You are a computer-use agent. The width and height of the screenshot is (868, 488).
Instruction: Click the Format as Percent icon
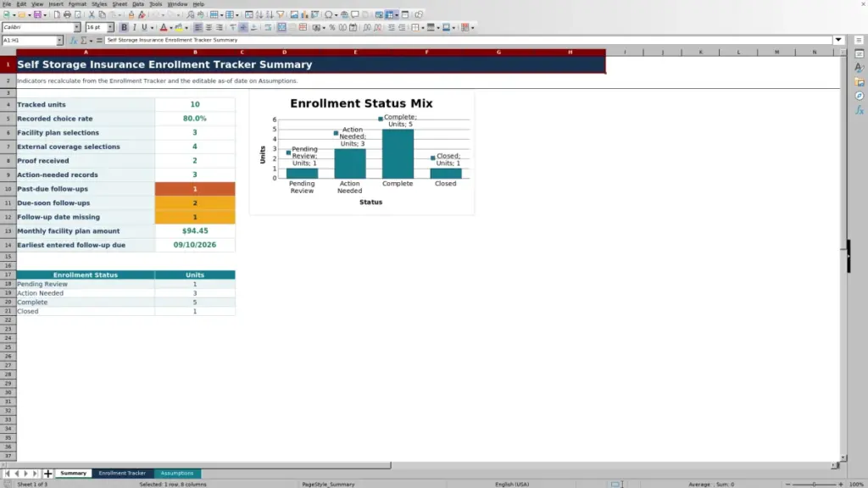(x=332, y=28)
